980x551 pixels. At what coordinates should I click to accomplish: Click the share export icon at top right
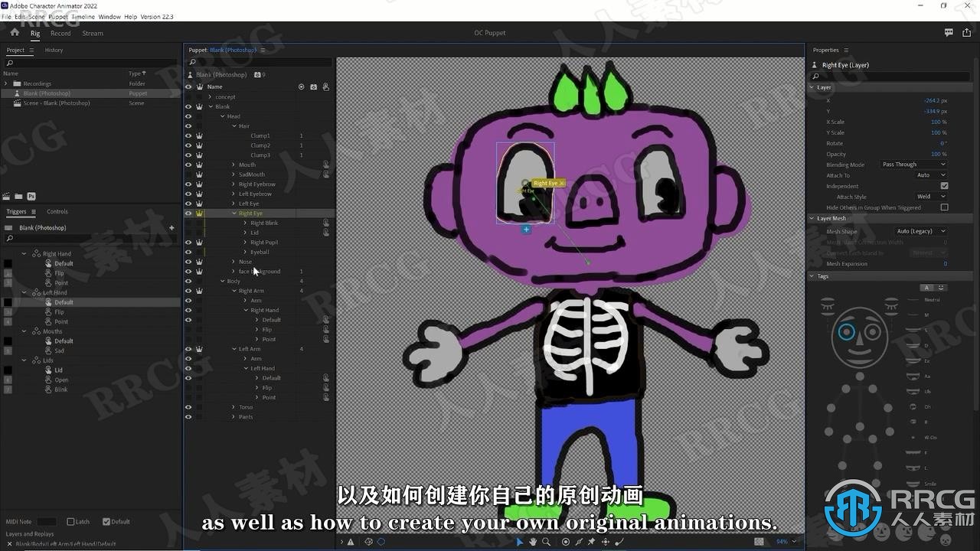[967, 33]
